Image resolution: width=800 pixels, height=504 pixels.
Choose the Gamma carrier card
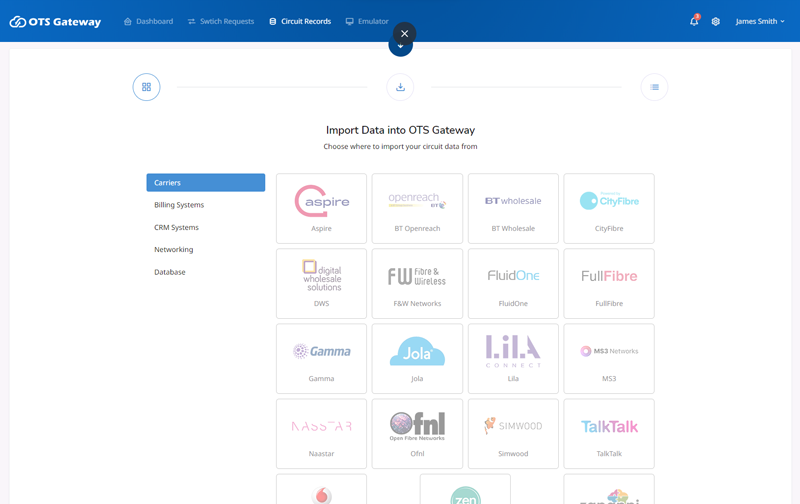point(321,359)
